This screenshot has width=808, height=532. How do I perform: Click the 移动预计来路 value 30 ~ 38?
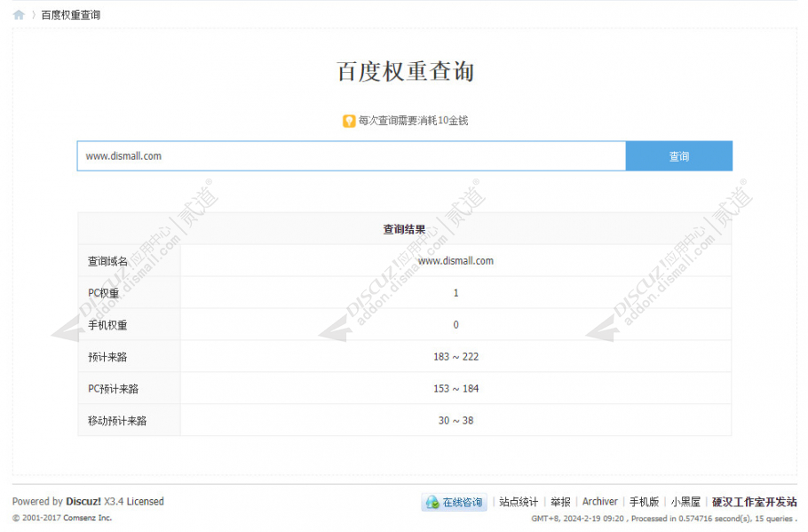click(x=455, y=420)
